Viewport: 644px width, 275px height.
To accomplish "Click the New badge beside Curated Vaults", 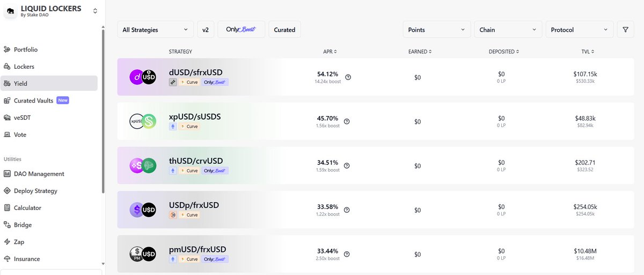I will (x=63, y=100).
